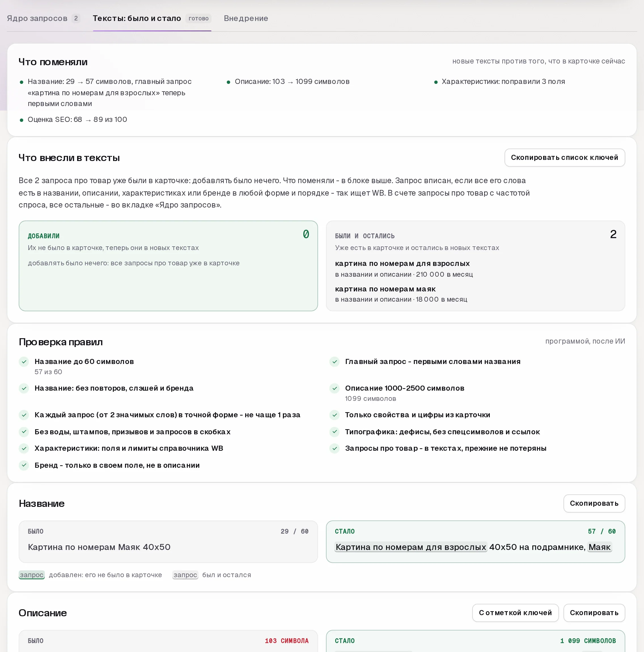The width and height of the screenshot is (644, 652).
Task: Click check icon beside «Описание 1000-2500 символов»
Action: (334, 388)
